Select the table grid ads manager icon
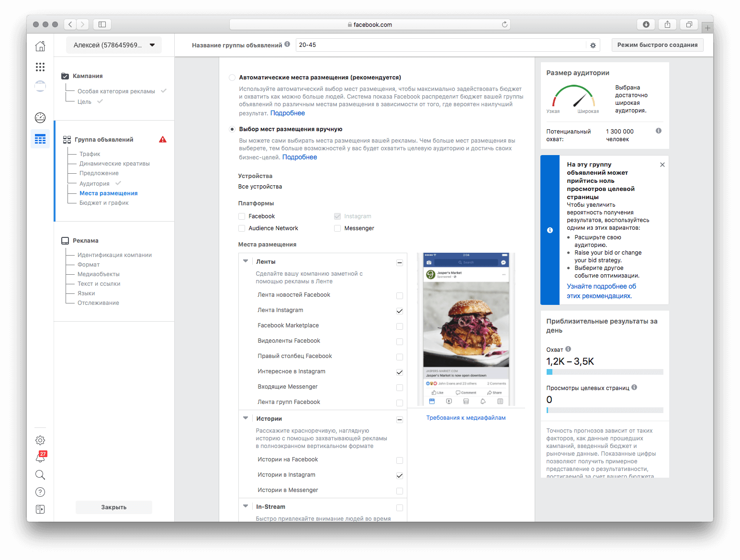 [40, 139]
